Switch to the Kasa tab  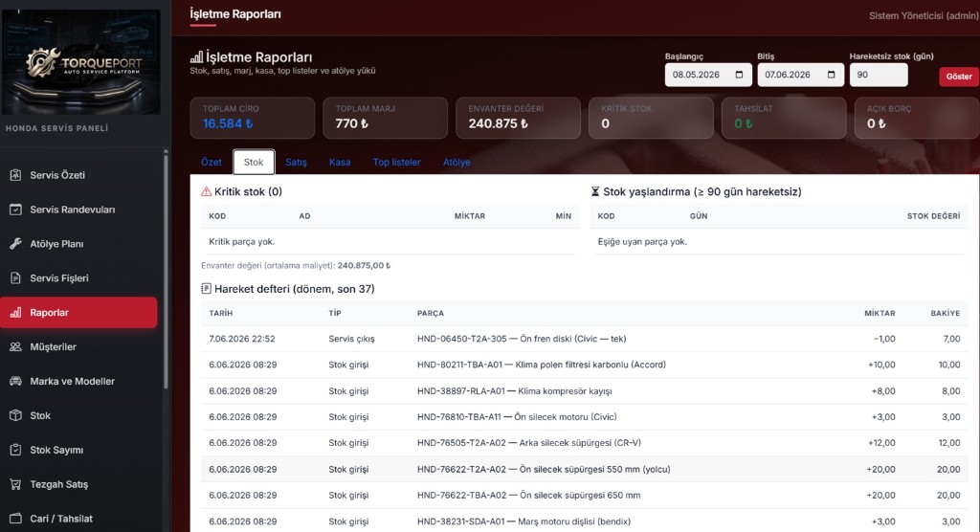point(340,162)
